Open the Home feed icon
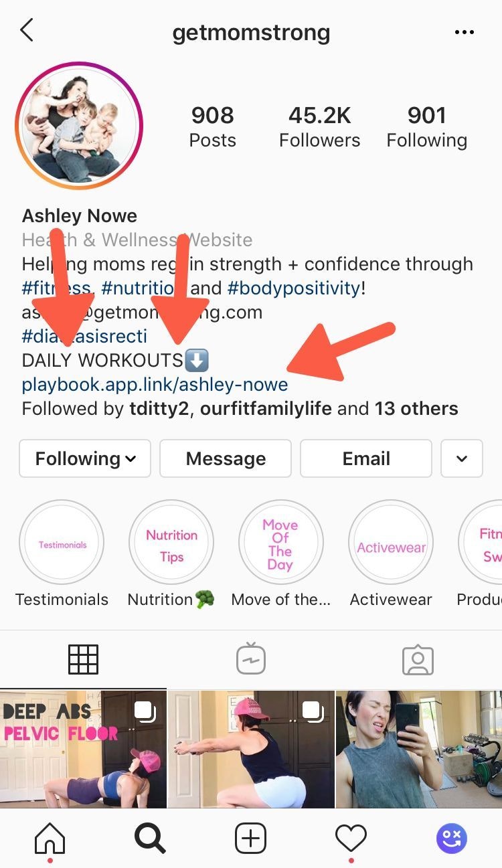Screen dimensions: 502x868 tap(50, 837)
